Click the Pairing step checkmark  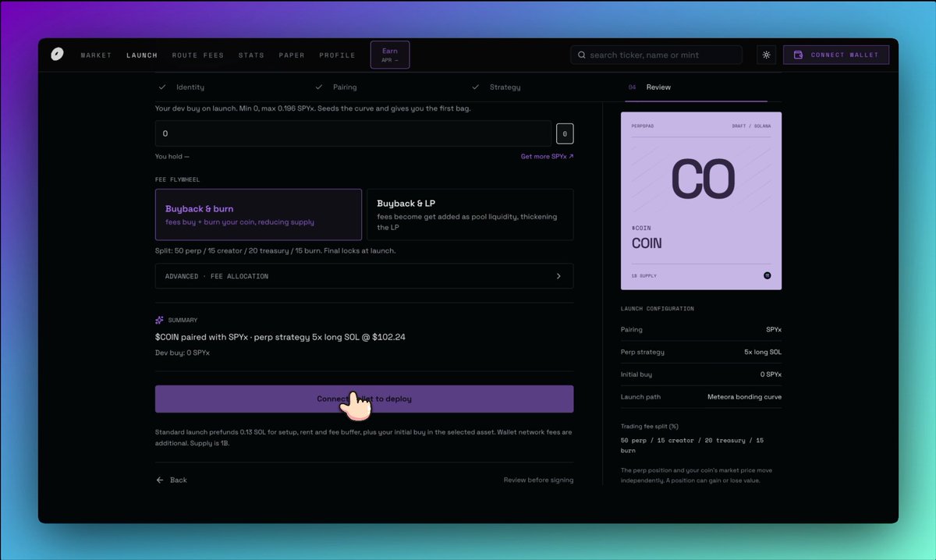319,87
